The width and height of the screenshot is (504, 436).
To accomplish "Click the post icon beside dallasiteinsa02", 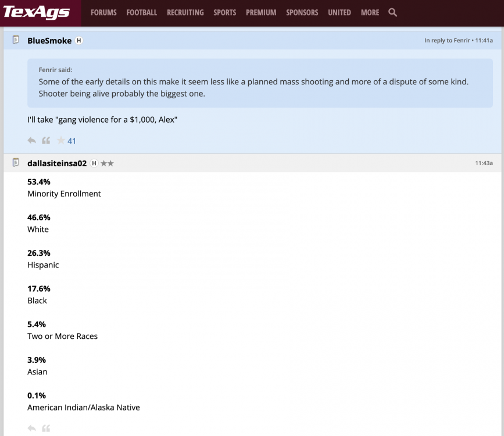I will pos(16,163).
